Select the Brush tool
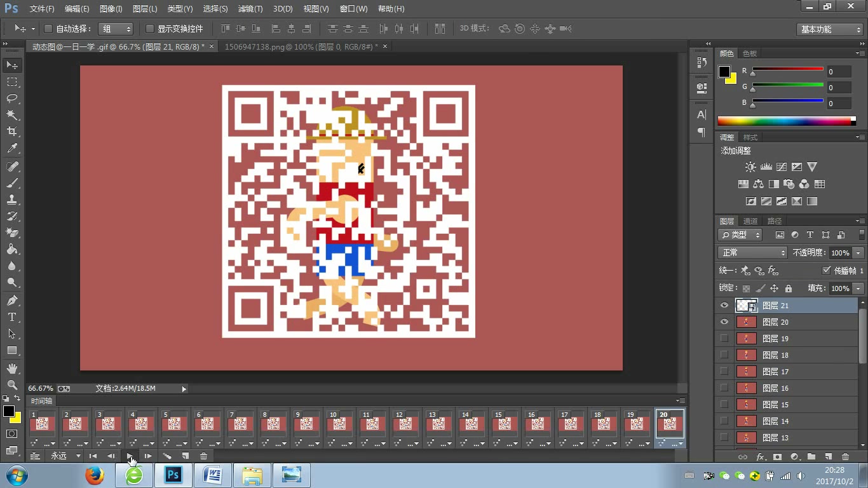Image resolution: width=868 pixels, height=488 pixels. (12, 183)
